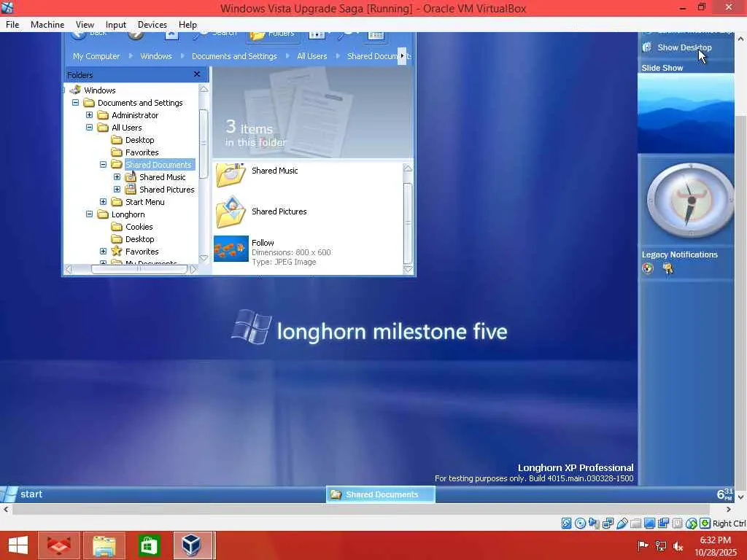The image size is (747, 560).
Task: Click VirtualBox recording status icon
Action: click(x=663, y=524)
